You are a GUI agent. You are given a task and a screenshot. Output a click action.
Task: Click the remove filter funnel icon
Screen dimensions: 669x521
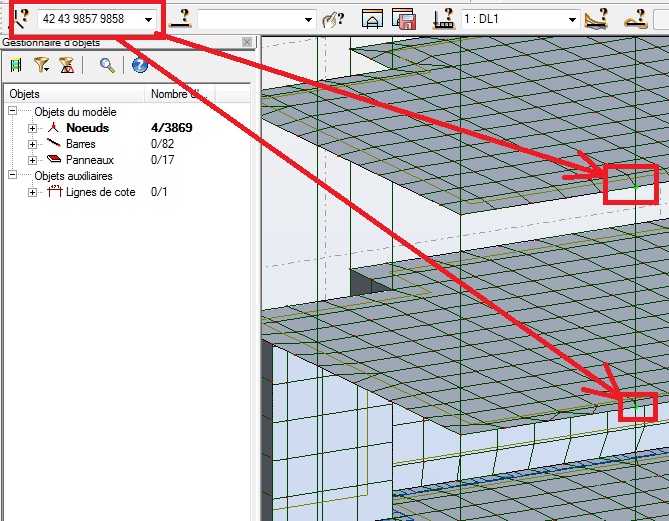click(67, 65)
